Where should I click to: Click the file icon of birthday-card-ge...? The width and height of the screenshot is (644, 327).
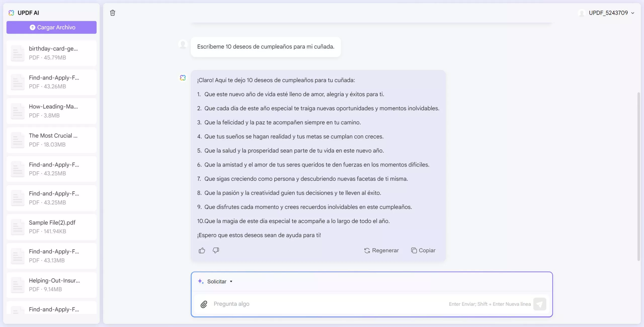(18, 53)
